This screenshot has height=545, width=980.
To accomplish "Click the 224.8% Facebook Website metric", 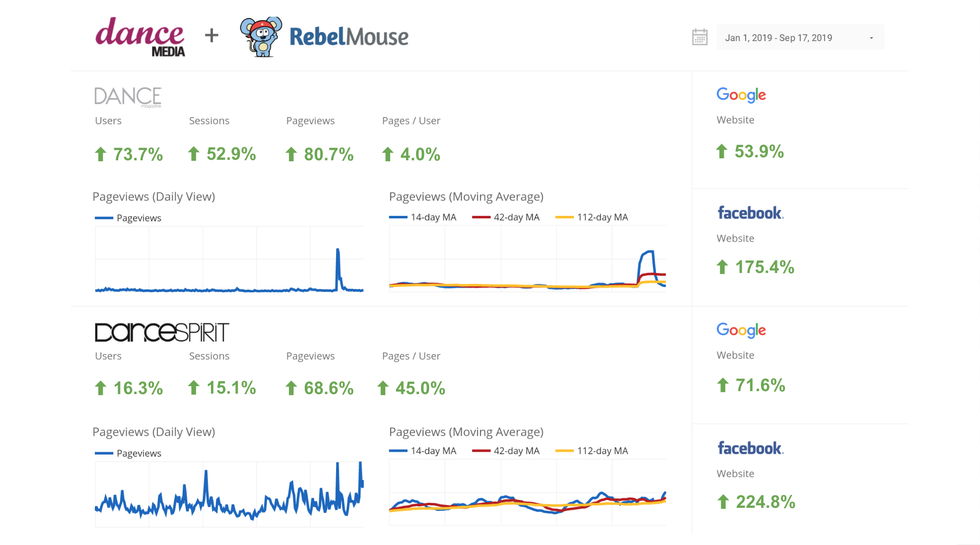I will click(x=756, y=502).
